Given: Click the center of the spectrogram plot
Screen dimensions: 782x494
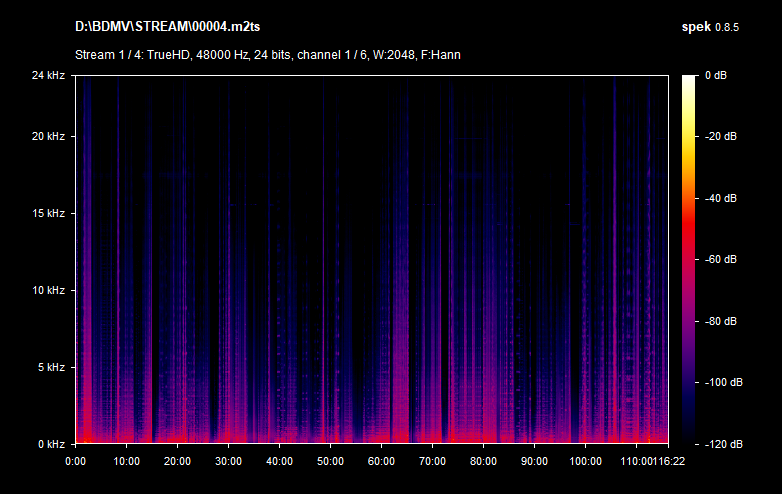Looking at the screenshot, I should point(371,259).
